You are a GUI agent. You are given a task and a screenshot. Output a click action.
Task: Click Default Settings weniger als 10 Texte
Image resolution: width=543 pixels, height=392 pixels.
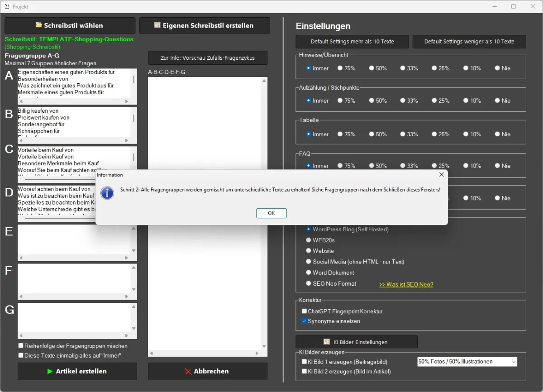(x=469, y=42)
